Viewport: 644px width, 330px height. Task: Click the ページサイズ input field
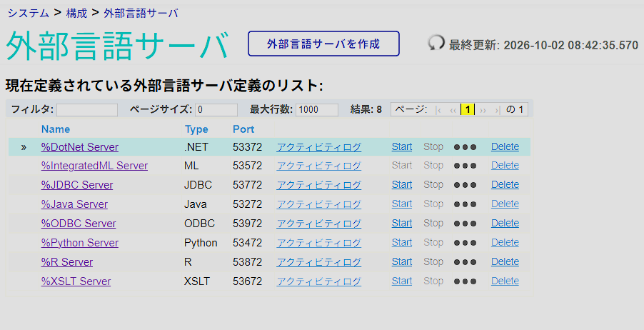pos(216,110)
